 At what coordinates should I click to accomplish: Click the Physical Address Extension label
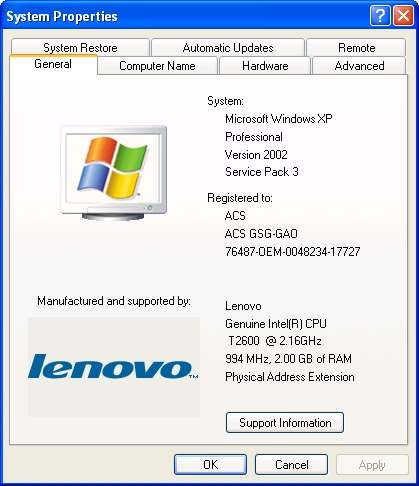290,377
